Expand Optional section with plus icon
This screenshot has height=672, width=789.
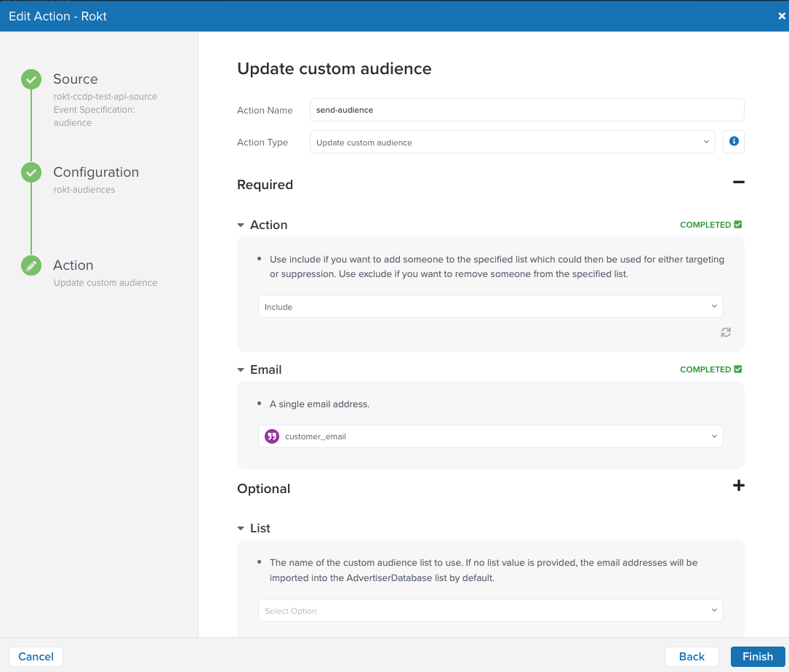(739, 486)
